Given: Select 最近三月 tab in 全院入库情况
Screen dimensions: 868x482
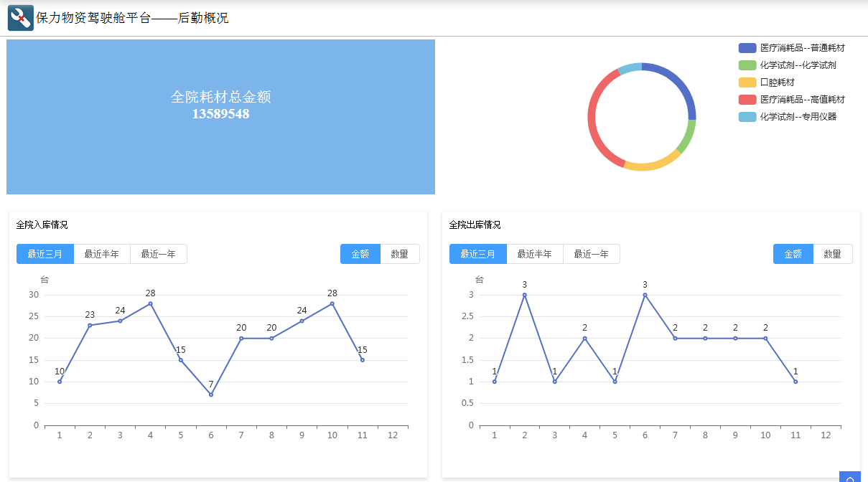Looking at the screenshot, I should coord(45,254).
